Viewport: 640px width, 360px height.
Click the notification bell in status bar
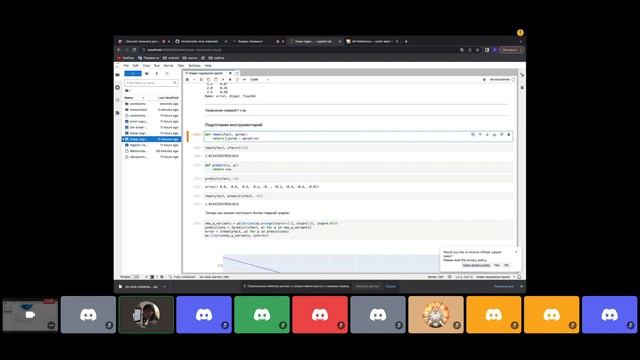click(x=519, y=277)
